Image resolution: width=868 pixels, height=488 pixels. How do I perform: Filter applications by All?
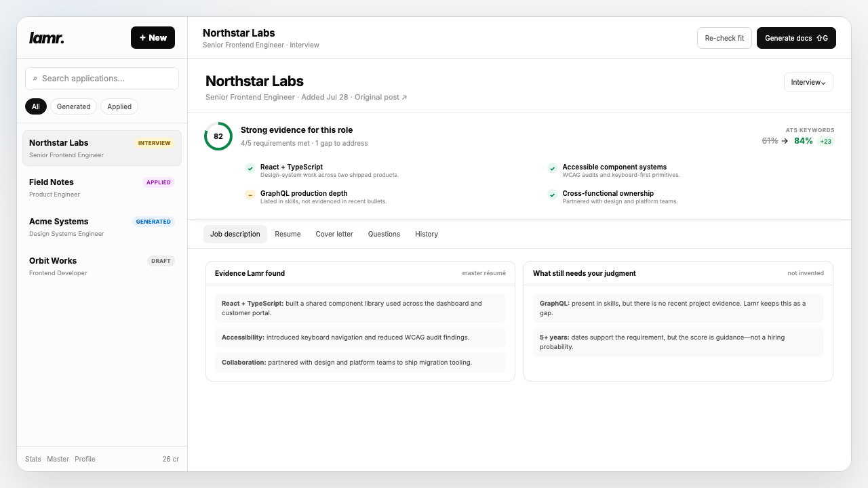pos(36,106)
